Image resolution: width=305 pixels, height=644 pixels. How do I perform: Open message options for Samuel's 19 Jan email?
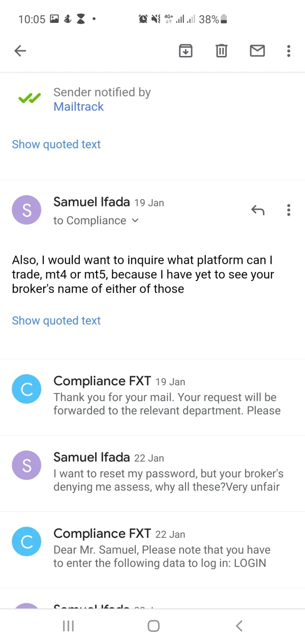click(288, 210)
